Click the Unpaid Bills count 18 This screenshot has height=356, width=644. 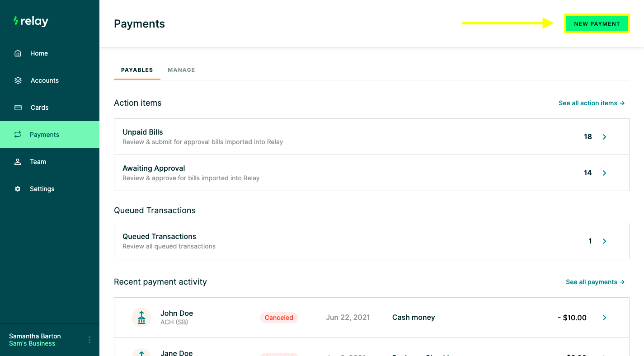point(588,137)
